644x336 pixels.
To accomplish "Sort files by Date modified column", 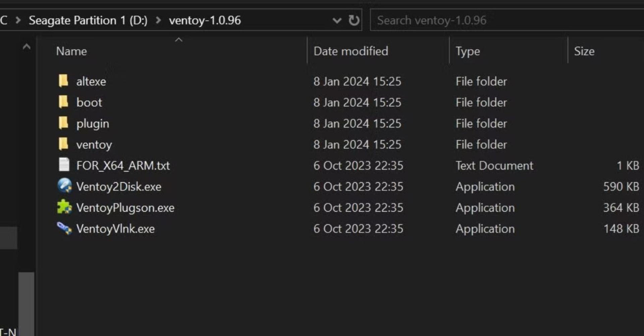I will pyautogui.click(x=351, y=51).
